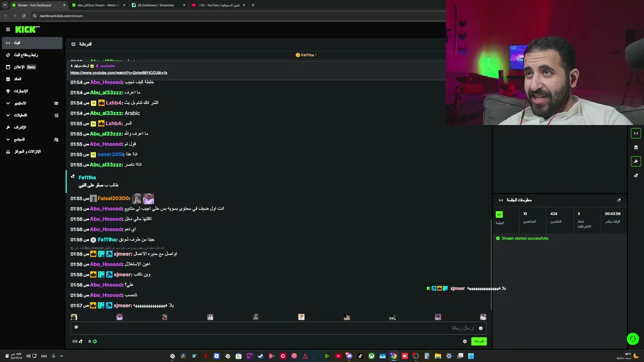Click the studio clip icon in sidebar
This screenshot has height=362, width=644.
(x=56, y=103)
